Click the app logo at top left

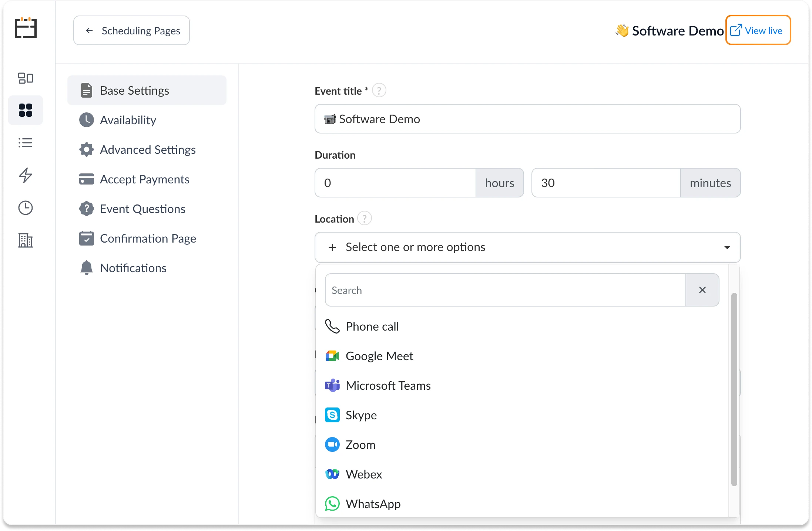(25, 28)
